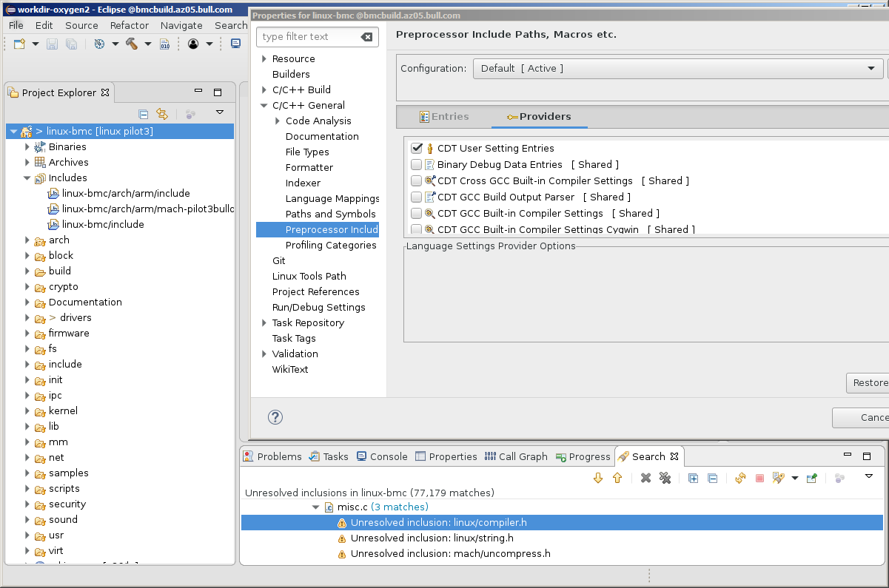Open the Refactor menu

pos(130,25)
